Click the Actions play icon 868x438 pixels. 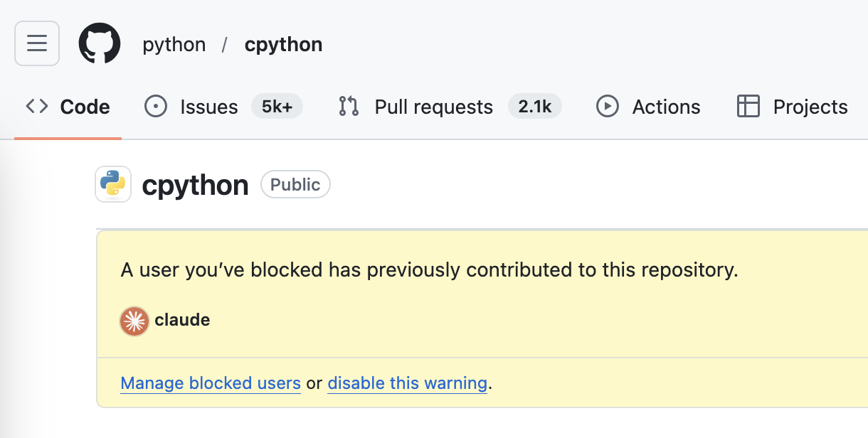coord(608,106)
